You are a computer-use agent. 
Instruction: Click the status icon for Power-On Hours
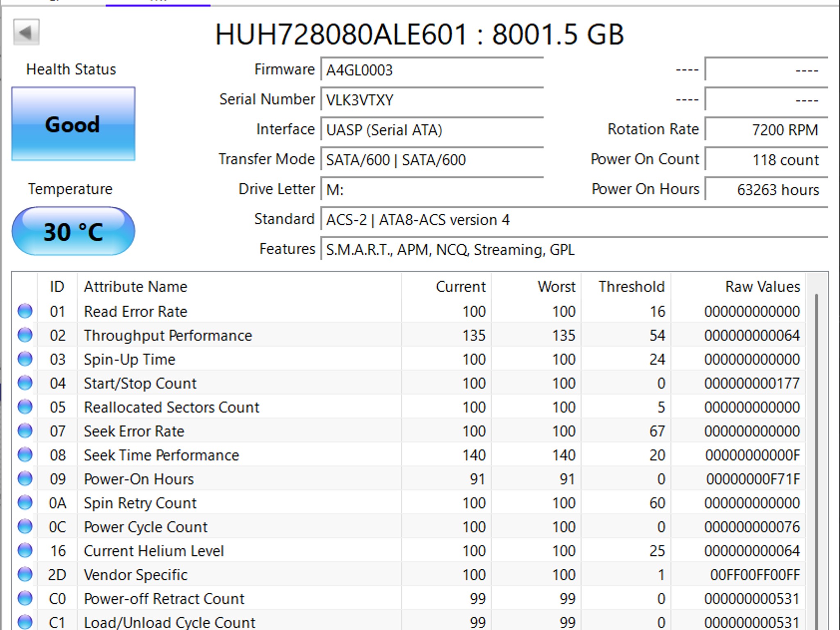[x=25, y=479]
